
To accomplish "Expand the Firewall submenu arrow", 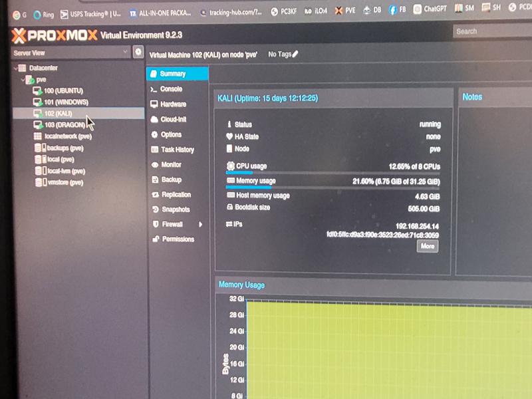I will (x=201, y=224).
